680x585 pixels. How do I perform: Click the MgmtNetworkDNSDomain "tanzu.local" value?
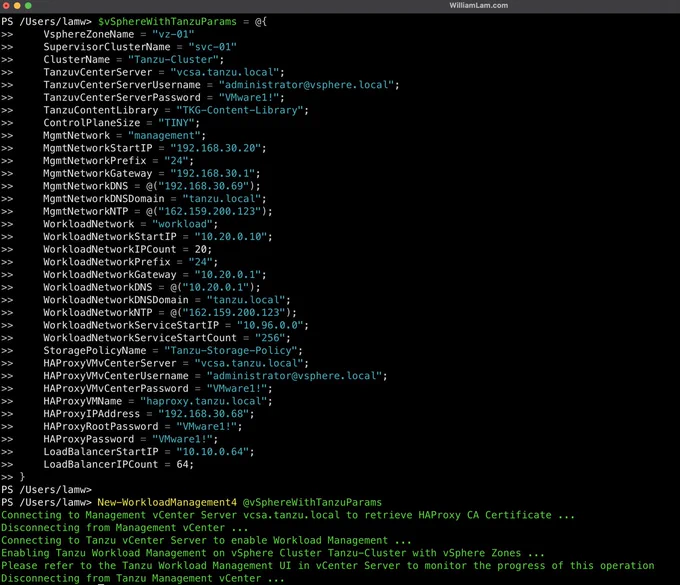pos(222,199)
